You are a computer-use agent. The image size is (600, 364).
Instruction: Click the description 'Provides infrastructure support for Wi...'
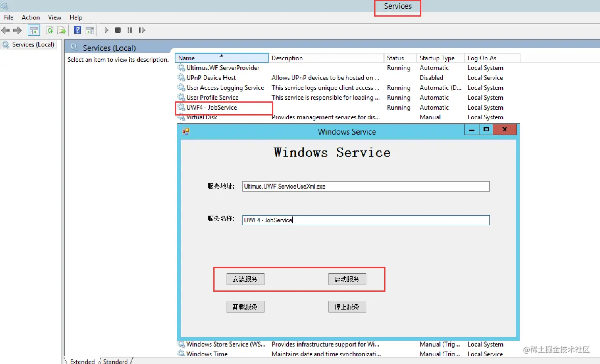click(x=326, y=344)
